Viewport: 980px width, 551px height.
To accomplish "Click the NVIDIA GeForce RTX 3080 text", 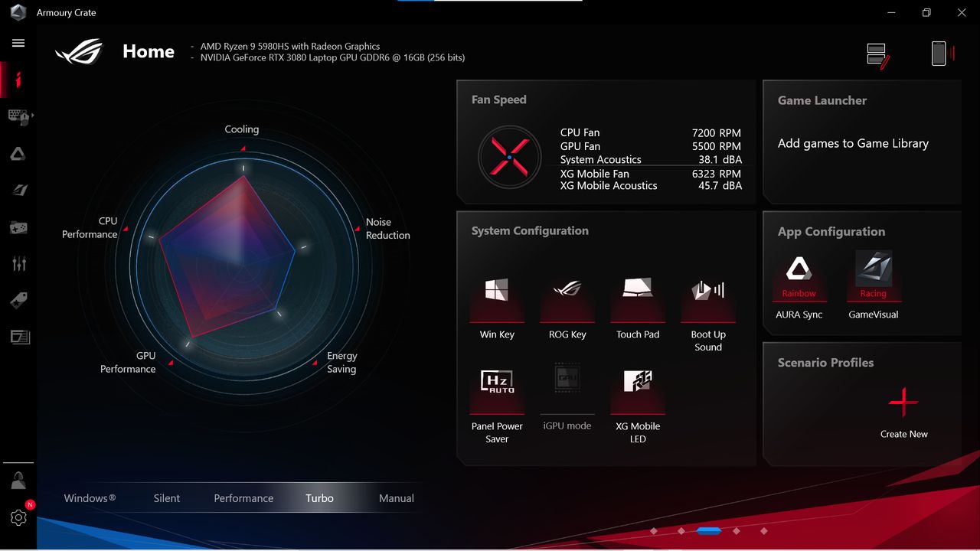I will (332, 57).
